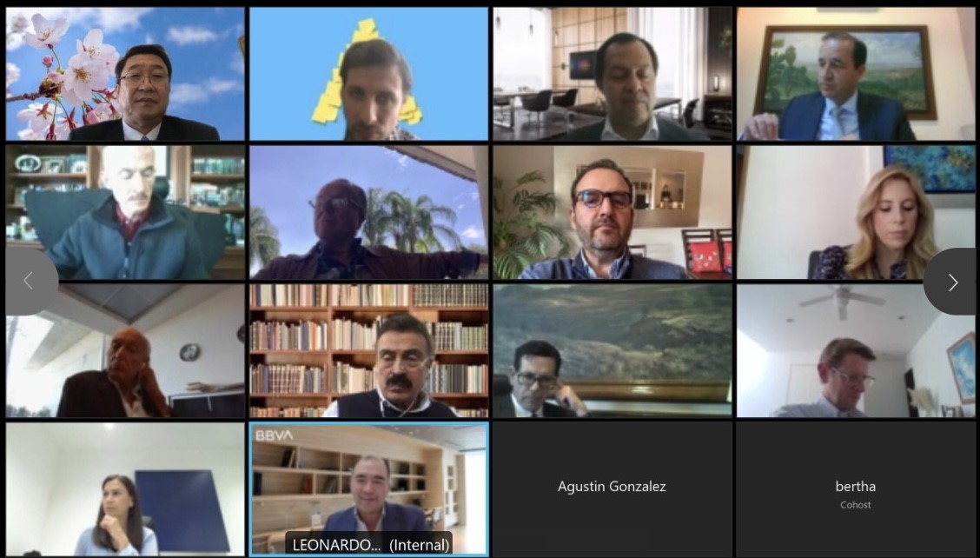The height and width of the screenshot is (558, 980).
Task: Select the man with landscape painting tile
Action: pos(856,74)
